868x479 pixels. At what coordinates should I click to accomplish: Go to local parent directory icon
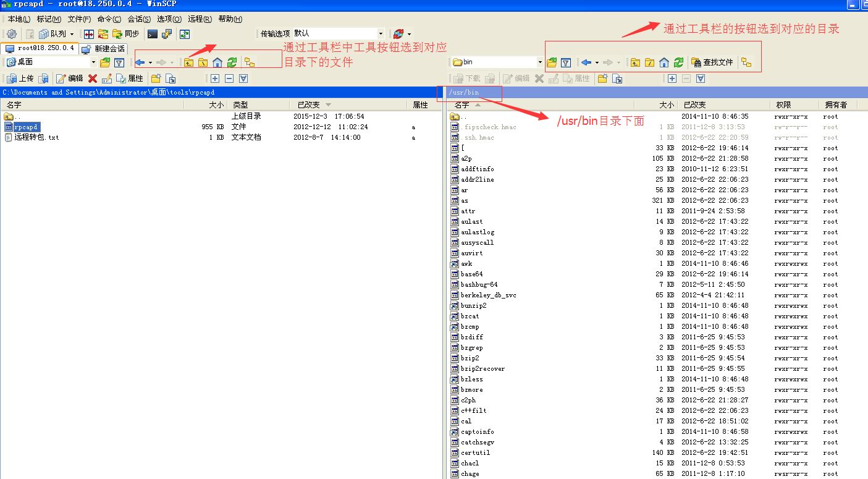click(188, 62)
